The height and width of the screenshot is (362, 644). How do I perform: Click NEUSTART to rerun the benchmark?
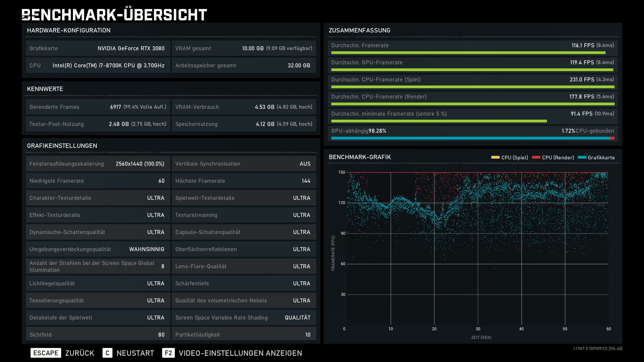135,353
